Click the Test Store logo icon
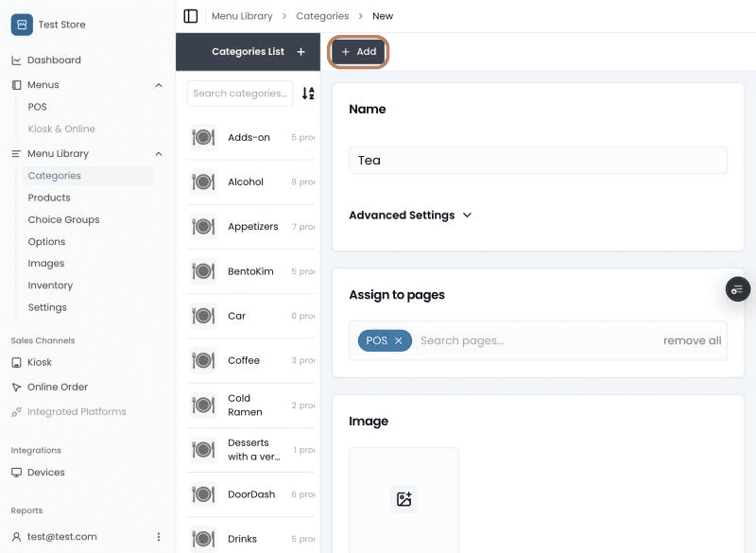This screenshot has width=756, height=553. pos(22,25)
